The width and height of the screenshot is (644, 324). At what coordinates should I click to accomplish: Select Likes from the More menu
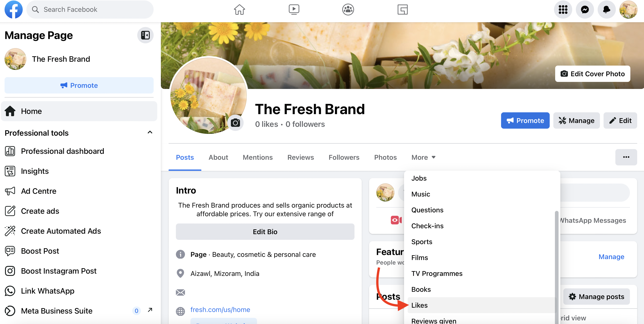click(x=420, y=305)
